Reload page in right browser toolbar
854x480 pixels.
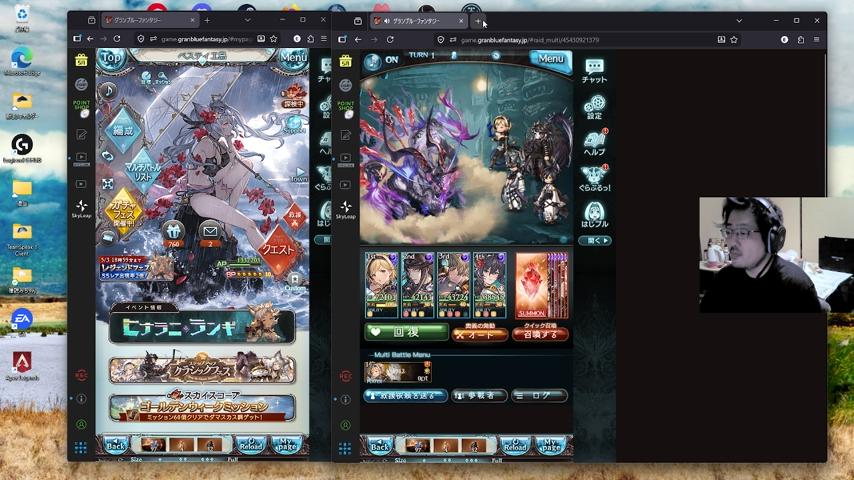390,39
